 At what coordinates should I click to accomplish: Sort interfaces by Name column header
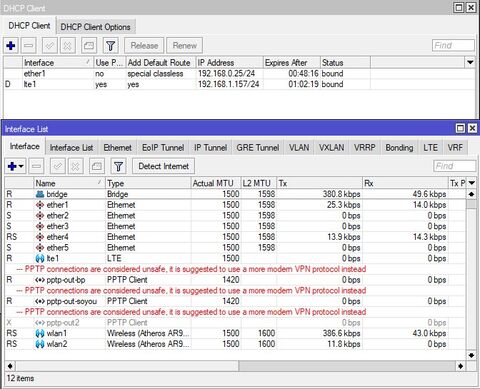[69, 183]
